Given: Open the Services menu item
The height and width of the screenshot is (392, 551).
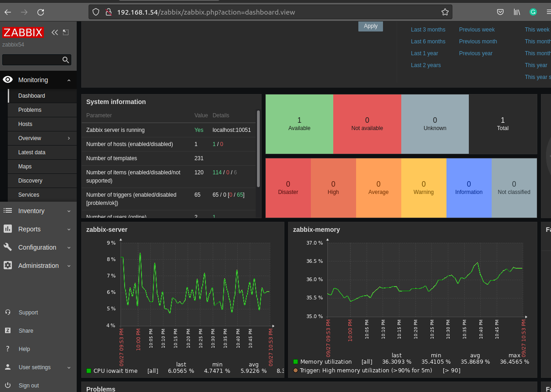Looking at the screenshot, I should pyautogui.click(x=42, y=195).
